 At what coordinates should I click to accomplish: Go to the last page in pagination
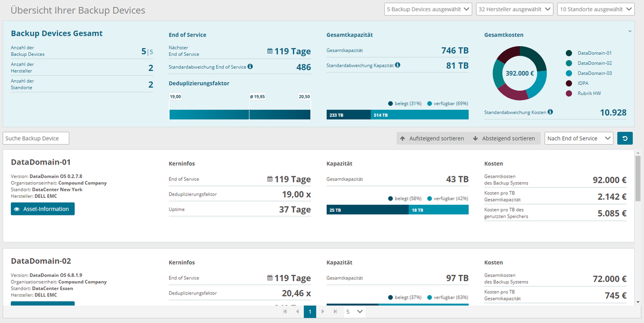(335, 311)
